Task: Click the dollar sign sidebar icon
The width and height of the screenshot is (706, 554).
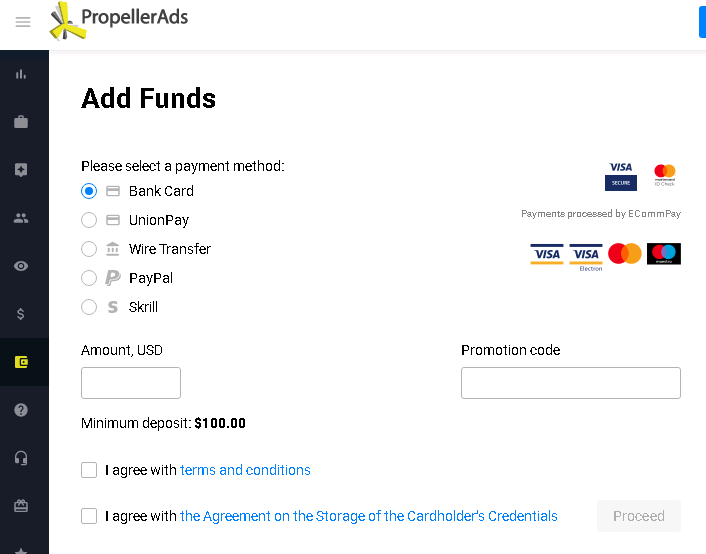Action: [x=21, y=314]
